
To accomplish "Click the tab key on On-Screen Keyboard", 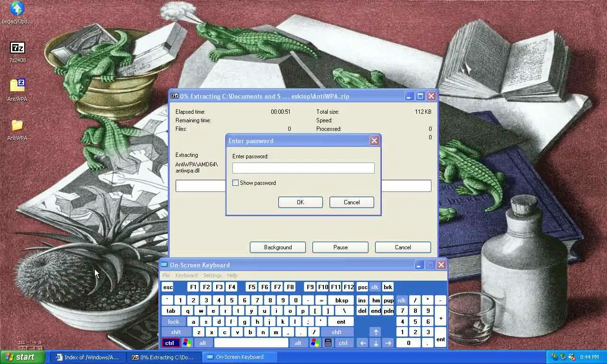I will (x=171, y=311).
